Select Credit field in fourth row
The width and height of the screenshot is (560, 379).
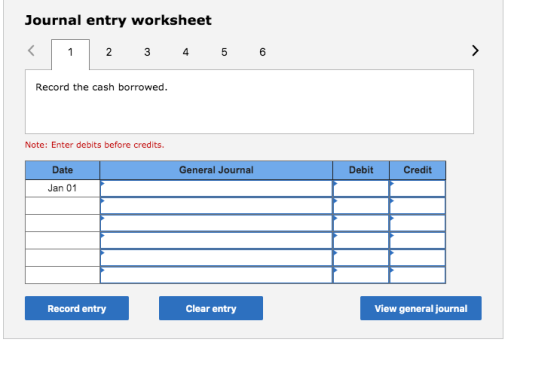click(418, 240)
